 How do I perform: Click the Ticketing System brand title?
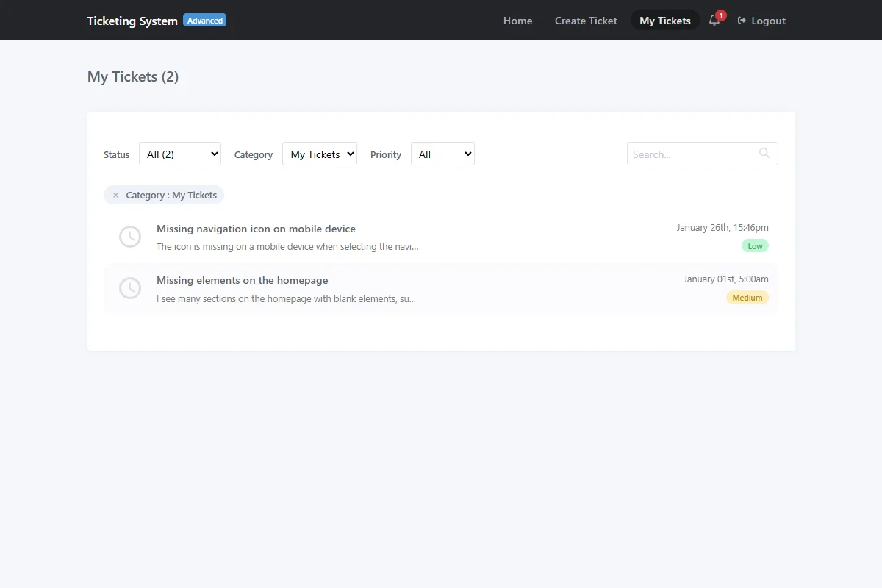132,21
